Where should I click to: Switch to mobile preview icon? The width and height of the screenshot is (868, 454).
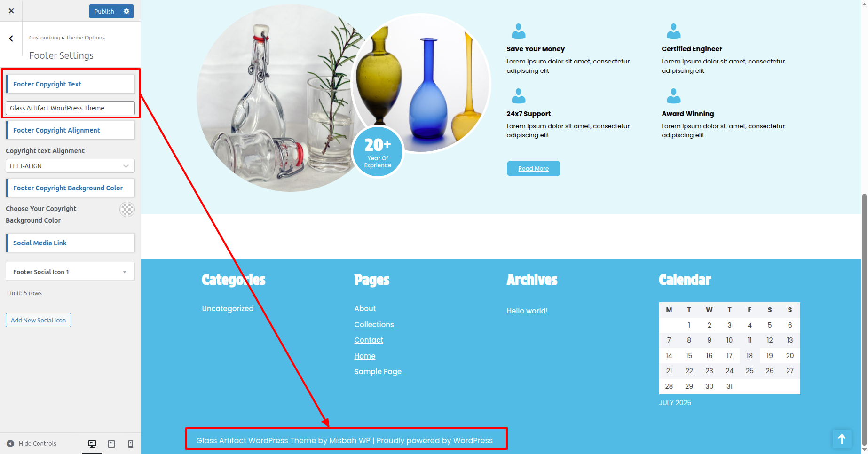click(x=131, y=444)
